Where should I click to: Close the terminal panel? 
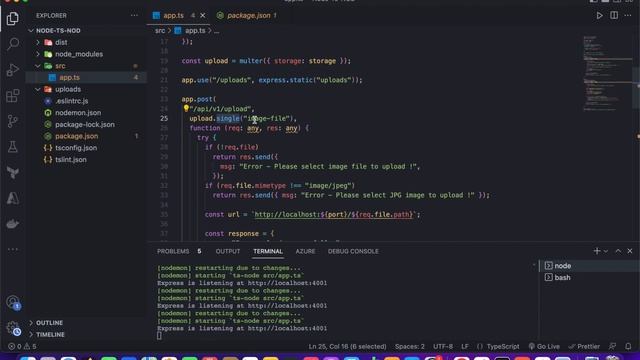point(630,251)
